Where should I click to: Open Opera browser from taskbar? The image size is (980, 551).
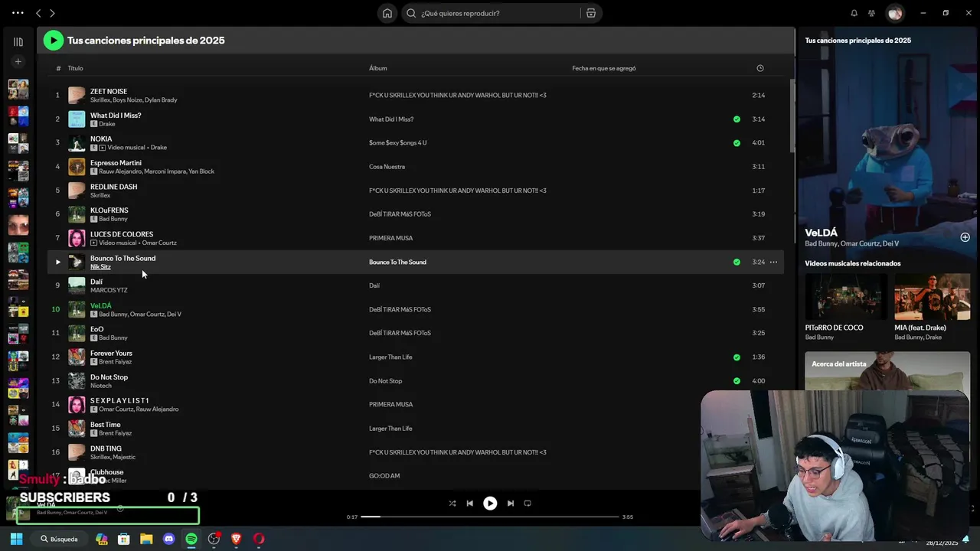pyautogui.click(x=259, y=539)
